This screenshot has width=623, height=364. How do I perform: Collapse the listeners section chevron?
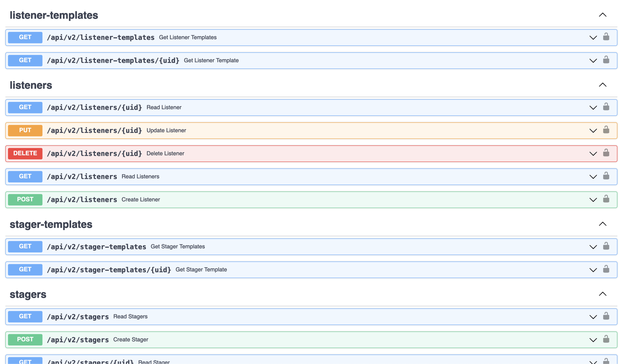tap(602, 85)
